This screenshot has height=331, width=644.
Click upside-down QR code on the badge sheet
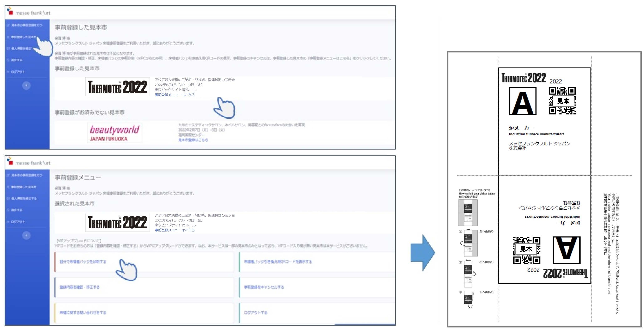(527, 250)
